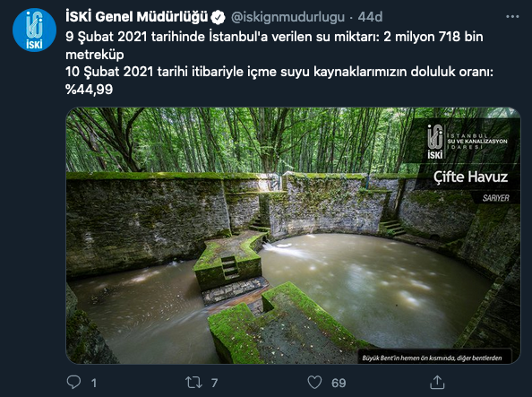Click the verified badge next to İSKİ name
The image size is (532, 397).
point(218,17)
